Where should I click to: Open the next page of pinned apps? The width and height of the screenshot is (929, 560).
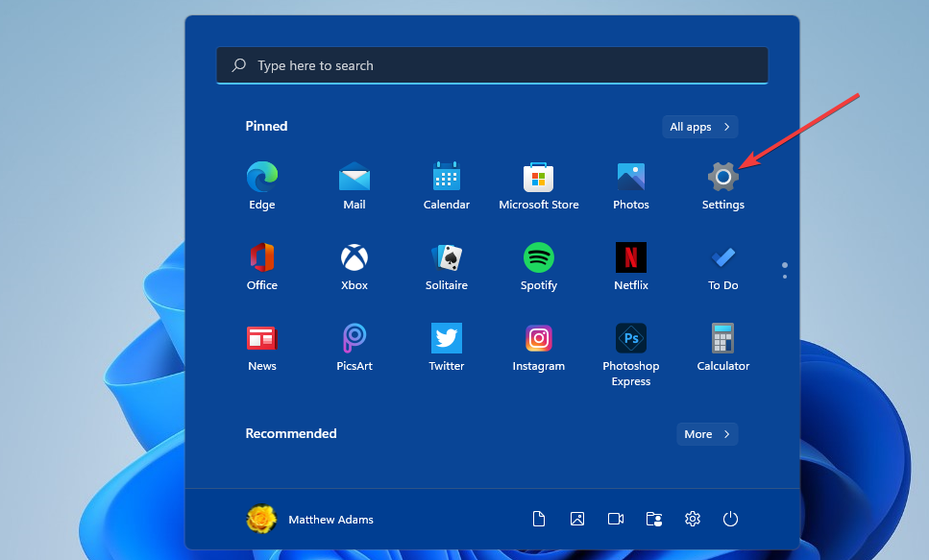[x=784, y=270]
